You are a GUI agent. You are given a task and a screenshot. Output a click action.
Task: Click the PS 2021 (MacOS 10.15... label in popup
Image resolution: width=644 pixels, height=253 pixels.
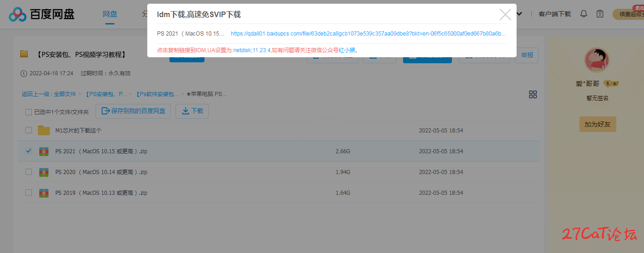tap(191, 34)
